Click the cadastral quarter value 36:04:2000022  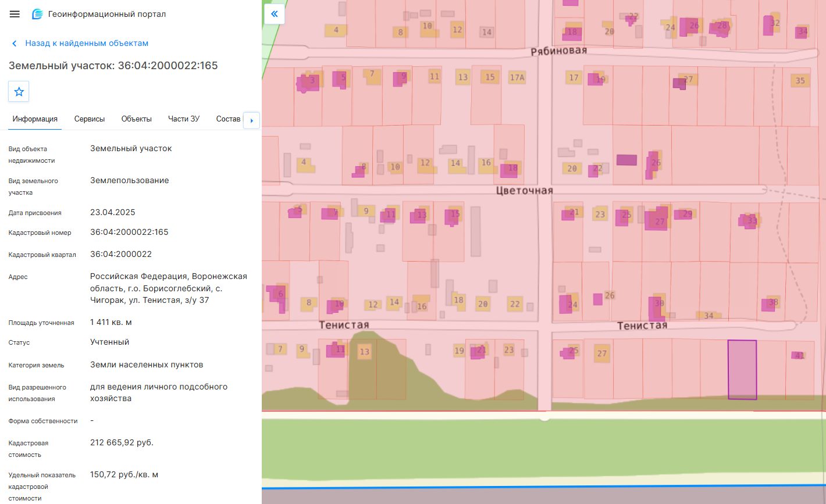121,254
